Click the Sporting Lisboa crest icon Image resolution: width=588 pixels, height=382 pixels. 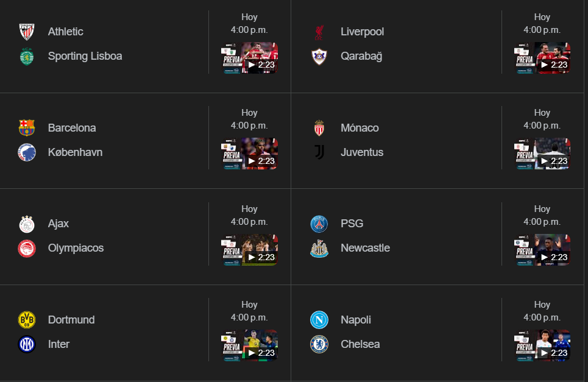pos(27,56)
